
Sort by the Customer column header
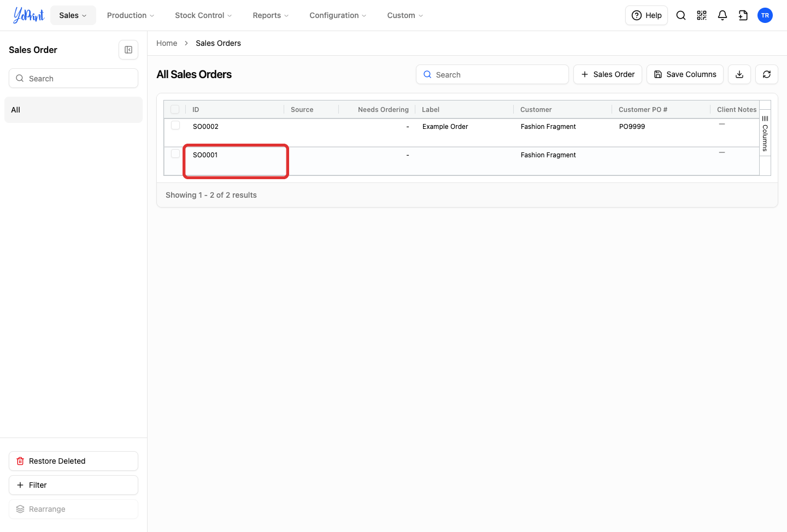point(536,110)
